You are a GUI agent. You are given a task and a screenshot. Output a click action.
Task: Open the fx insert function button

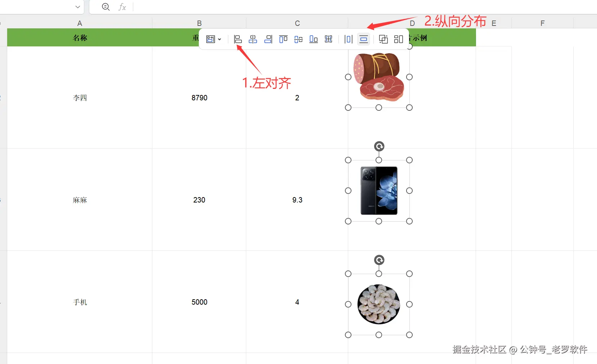[x=122, y=7]
